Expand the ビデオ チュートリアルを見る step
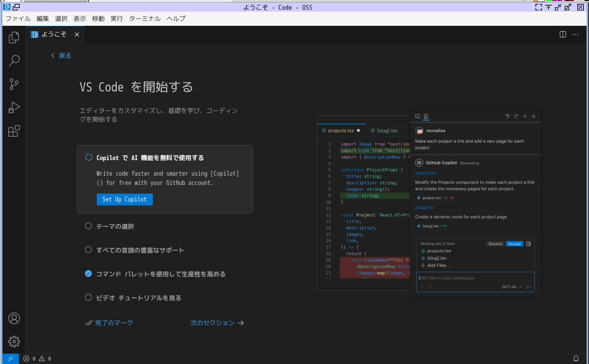 click(138, 298)
